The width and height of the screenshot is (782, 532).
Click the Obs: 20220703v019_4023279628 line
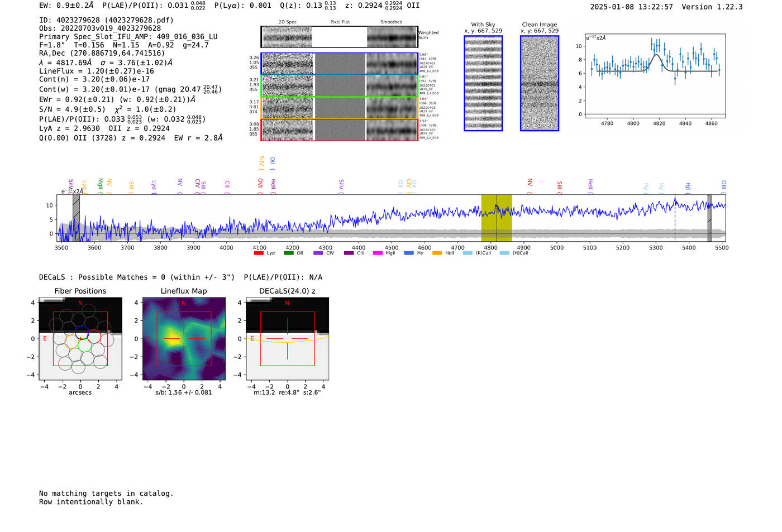(x=100, y=28)
